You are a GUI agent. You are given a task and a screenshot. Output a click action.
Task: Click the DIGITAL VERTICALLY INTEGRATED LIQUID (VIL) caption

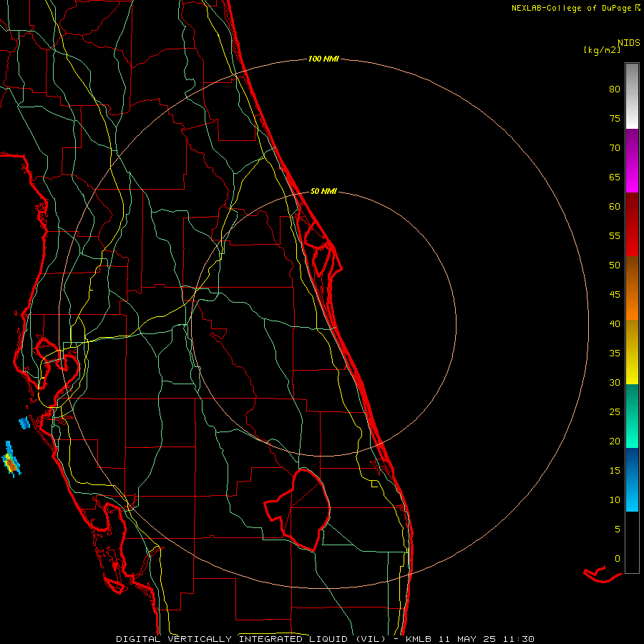[x=251, y=639]
